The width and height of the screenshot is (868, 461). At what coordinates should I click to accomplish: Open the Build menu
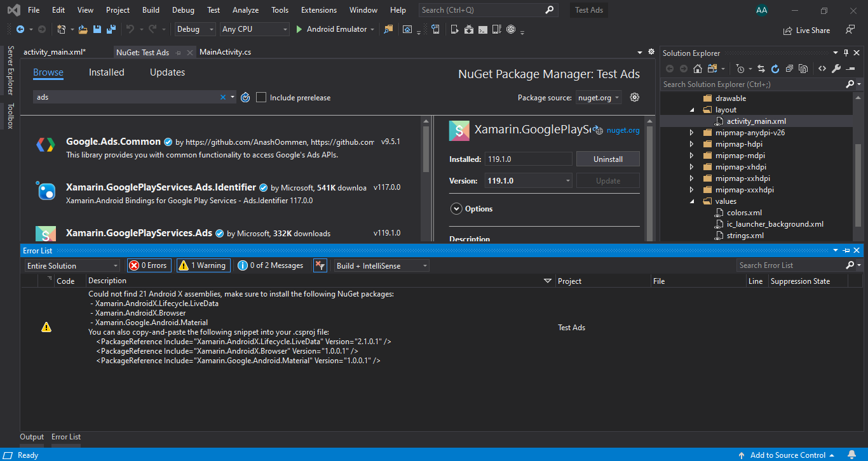[x=151, y=10]
